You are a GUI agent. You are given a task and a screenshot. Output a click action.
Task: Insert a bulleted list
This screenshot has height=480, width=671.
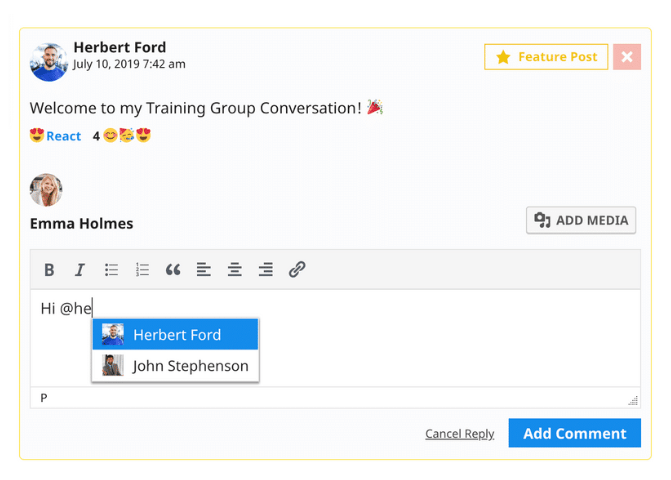112,270
